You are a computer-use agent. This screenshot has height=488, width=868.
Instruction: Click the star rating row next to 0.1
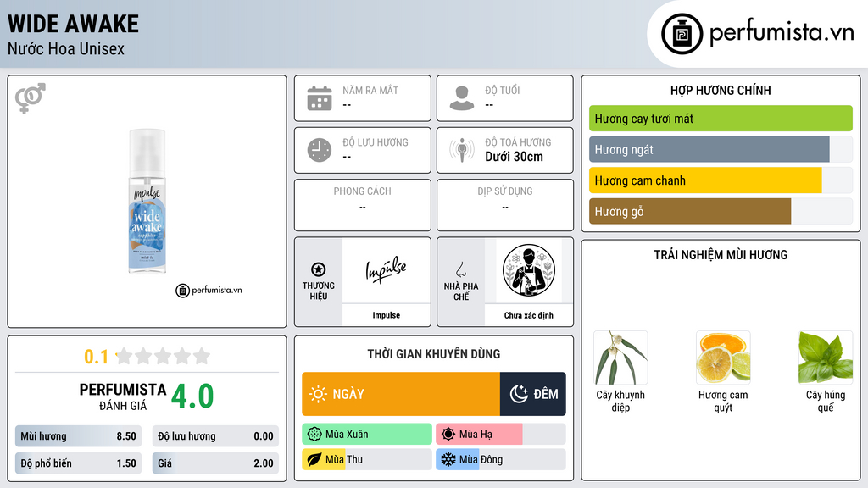tap(163, 356)
